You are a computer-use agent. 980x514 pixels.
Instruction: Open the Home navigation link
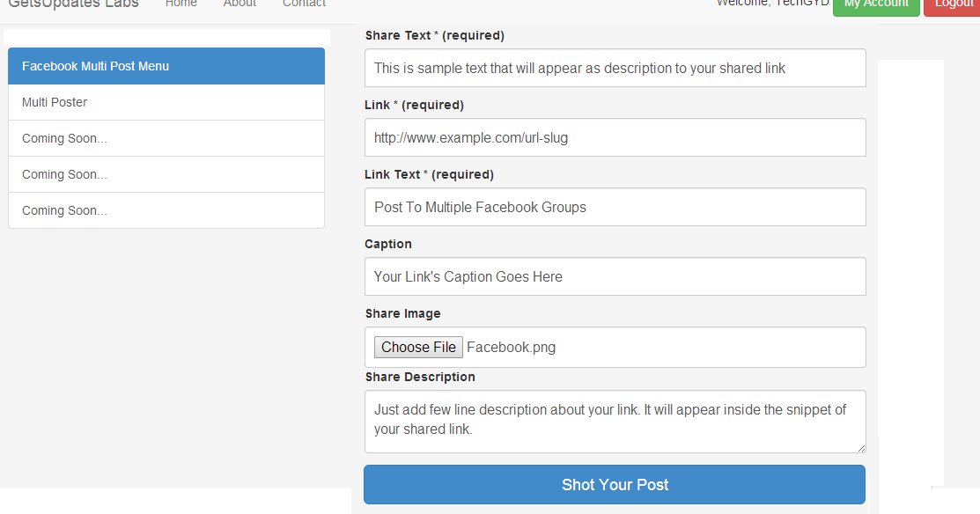tap(181, 4)
